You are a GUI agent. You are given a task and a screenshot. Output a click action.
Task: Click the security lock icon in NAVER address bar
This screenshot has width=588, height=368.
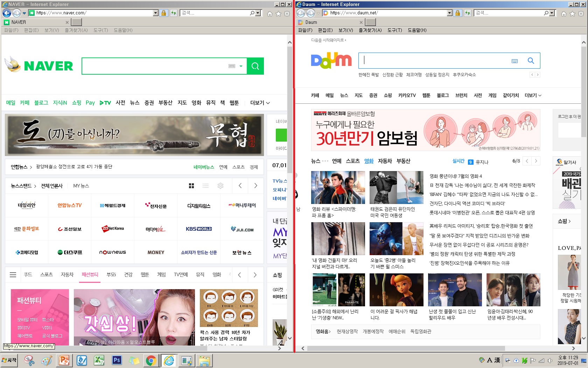tap(163, 13)
